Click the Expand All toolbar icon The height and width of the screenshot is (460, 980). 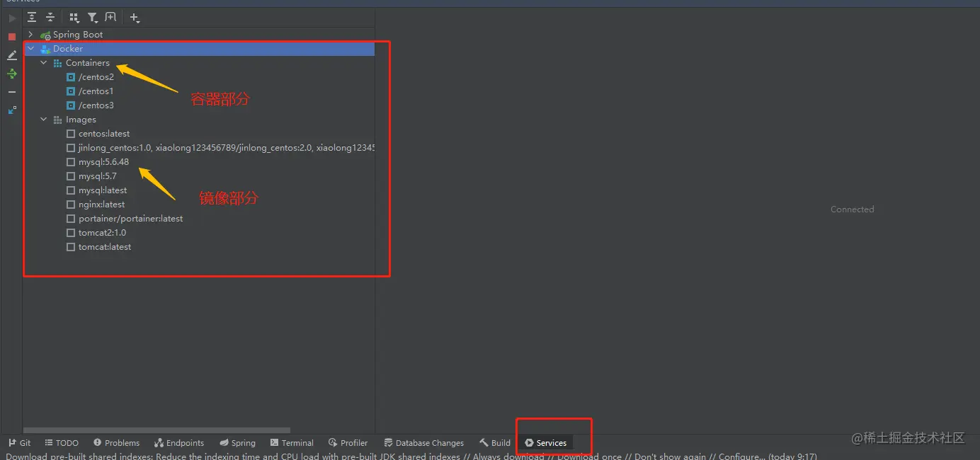pyautogui.click(x=32, y=17)
